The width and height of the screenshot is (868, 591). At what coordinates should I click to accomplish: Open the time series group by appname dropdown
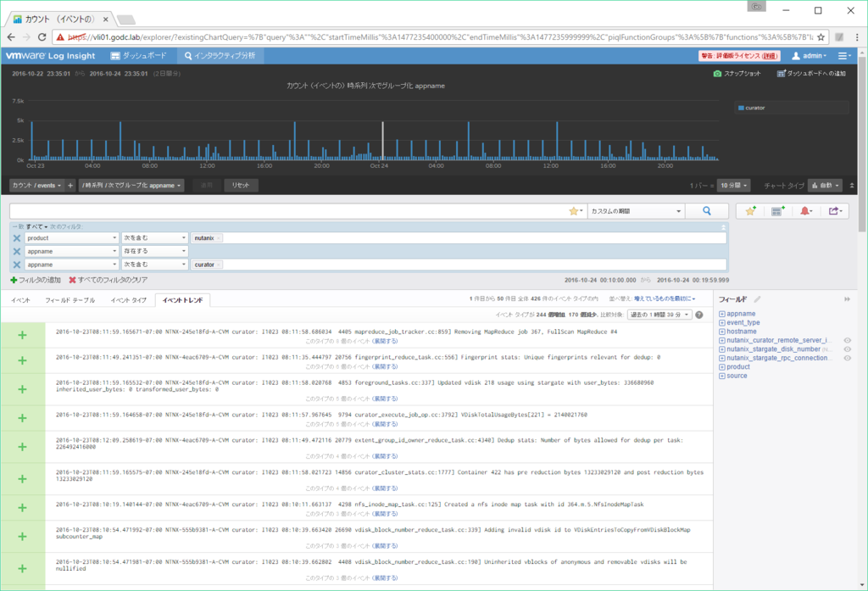tap(131, 186)
